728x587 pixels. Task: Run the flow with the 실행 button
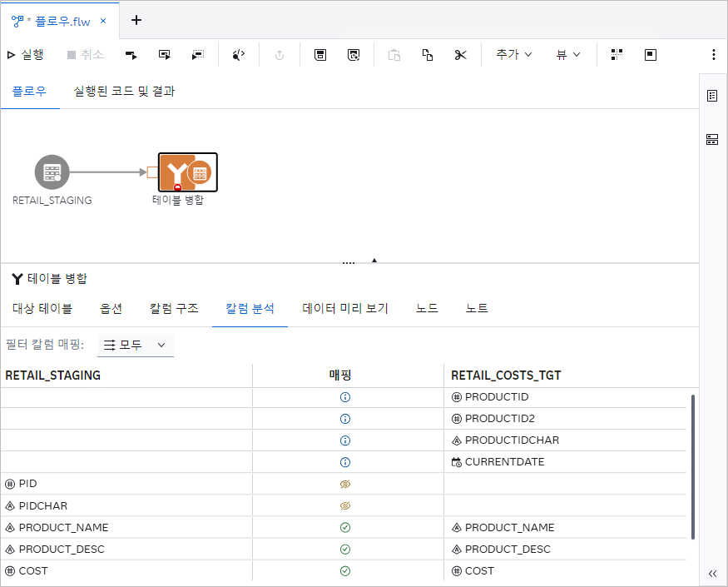pos(26,55)
